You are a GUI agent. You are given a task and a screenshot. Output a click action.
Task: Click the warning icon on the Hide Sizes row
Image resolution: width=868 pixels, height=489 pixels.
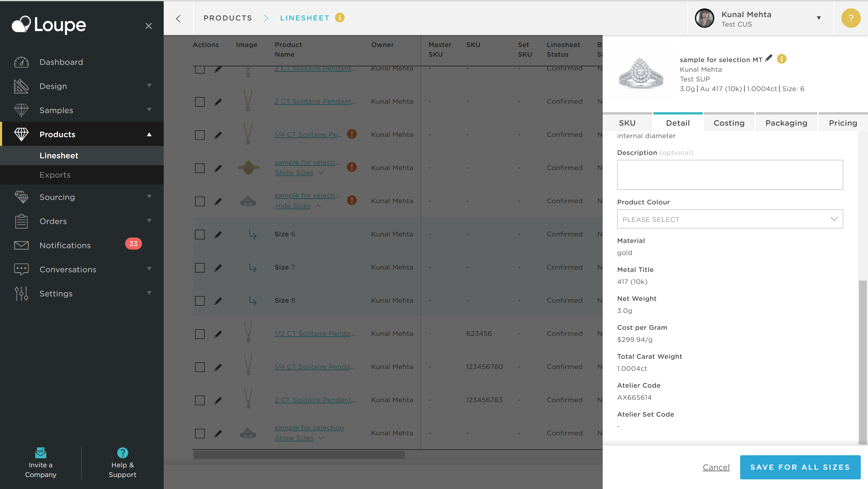coord(352,200)
